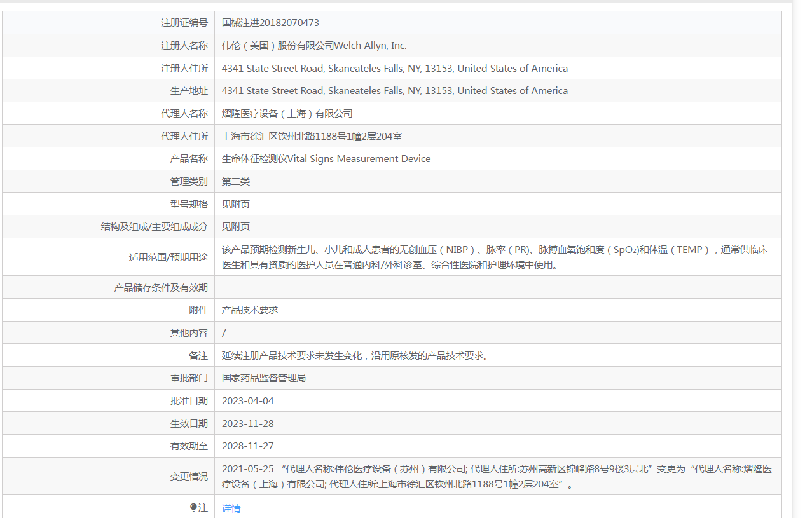This screenshot has height=518, width=812.
Task: Select 见附页 in the 型号规格 row
Action: (236, 205)
